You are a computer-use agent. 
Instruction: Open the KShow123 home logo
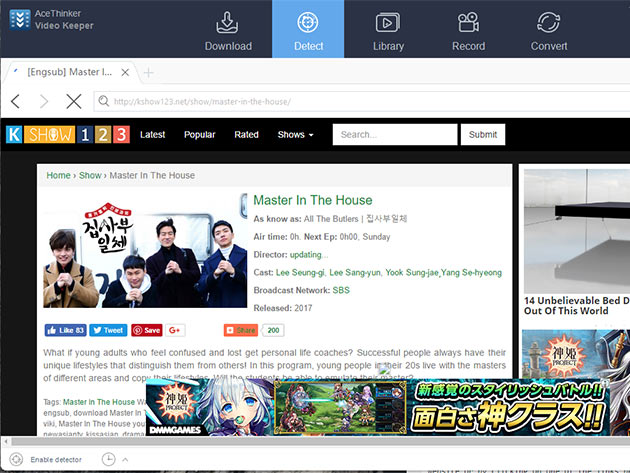[68, 134]
